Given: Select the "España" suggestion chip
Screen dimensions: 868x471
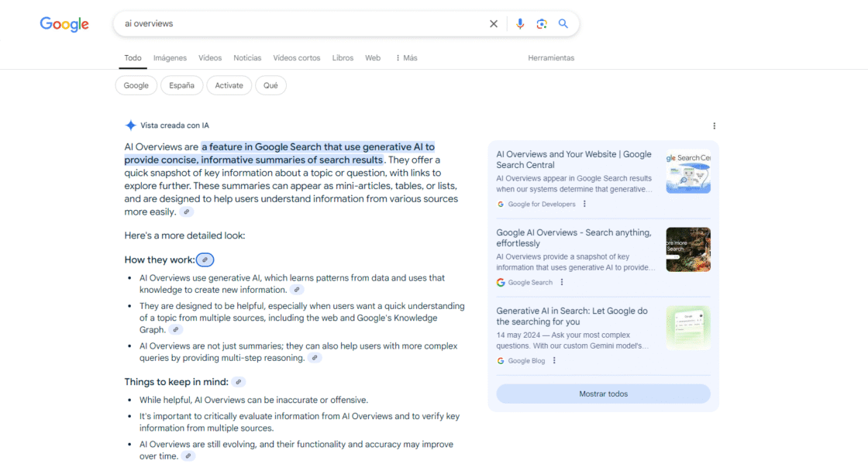Looking at the screenshot, I should [x=181, y=85].
